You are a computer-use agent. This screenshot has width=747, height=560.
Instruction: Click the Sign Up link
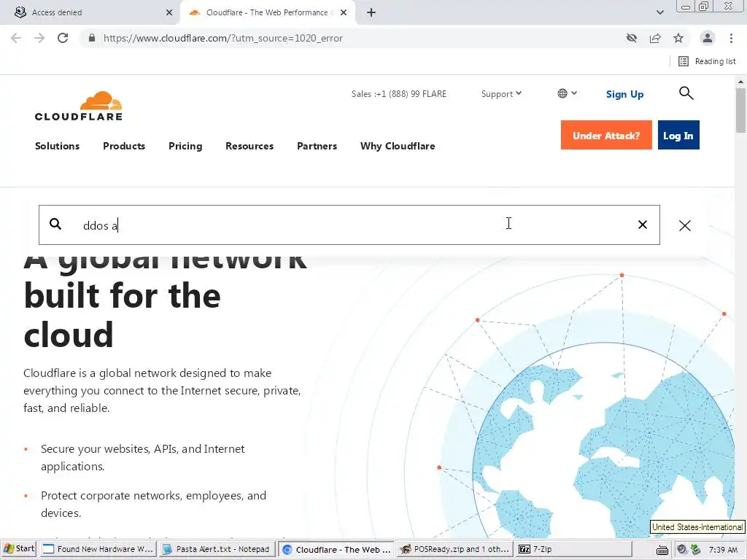624,94
